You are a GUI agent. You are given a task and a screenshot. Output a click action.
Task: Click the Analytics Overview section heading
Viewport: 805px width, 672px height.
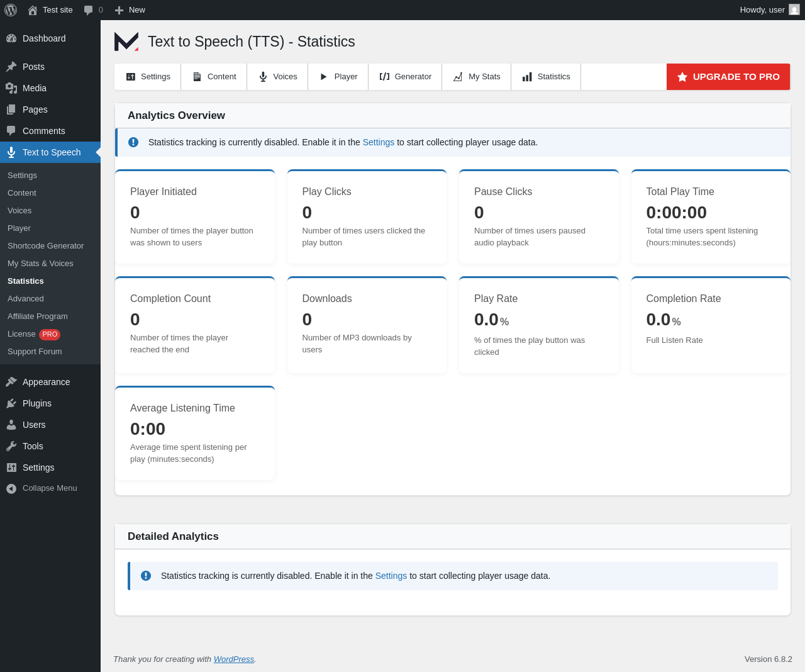(x=176, y=116)
